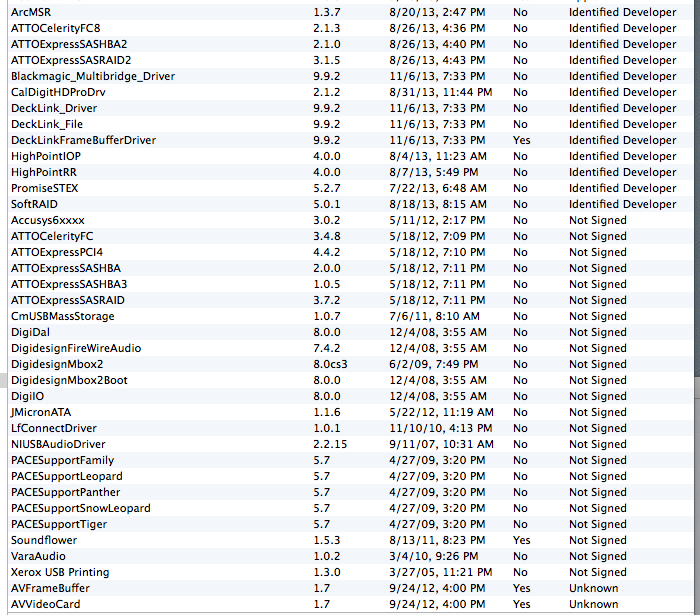The width and height of the screenshot is (700, 615).
Task: Select Blackmagic_Multibridge_Driver extension
Action: point(350,76)
